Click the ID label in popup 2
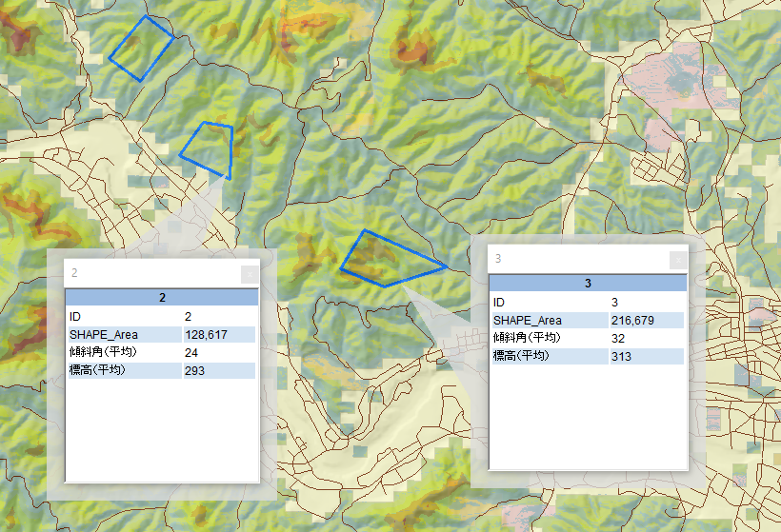 [76, 316]
